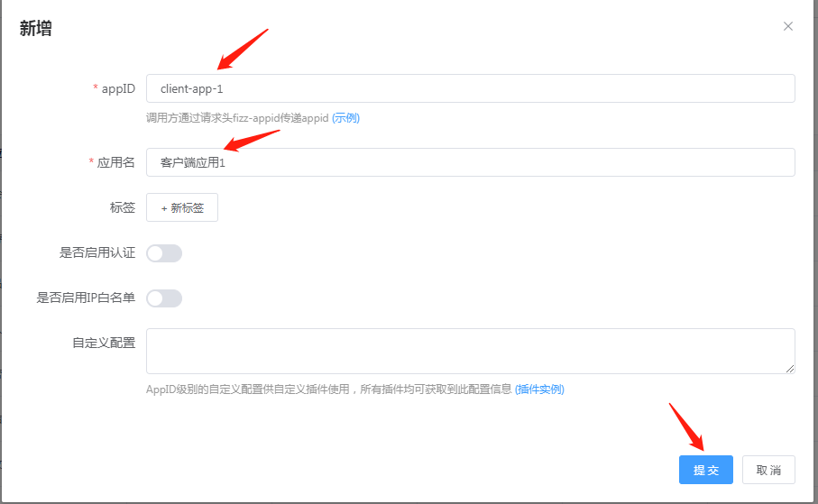The height and width of the screenshot is (504, 818).
Task: Click the resize grip of the 自定义配置 textarea
Action: pyautogui.click(x=790, y=369)
